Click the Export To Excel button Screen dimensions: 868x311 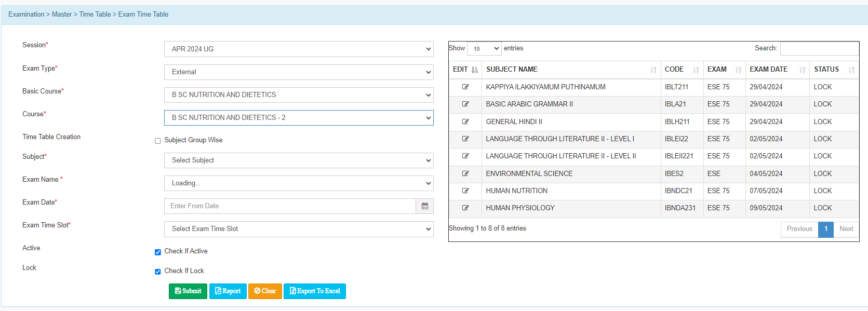click(315, 291)
